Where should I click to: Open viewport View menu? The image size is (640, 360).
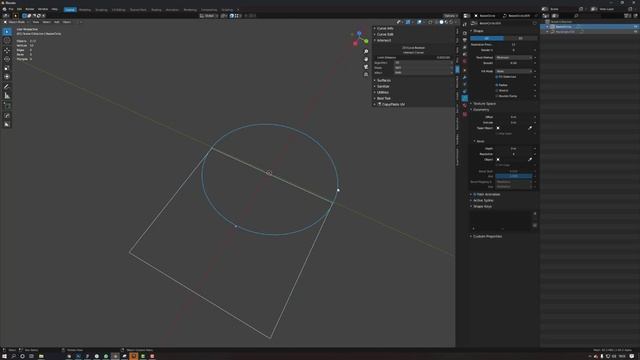[36, 22]
